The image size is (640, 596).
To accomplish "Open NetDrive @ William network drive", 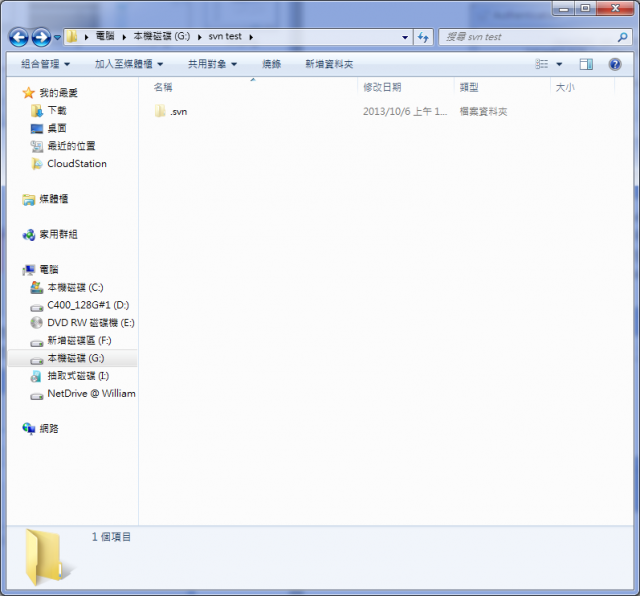I will (91, 394).
